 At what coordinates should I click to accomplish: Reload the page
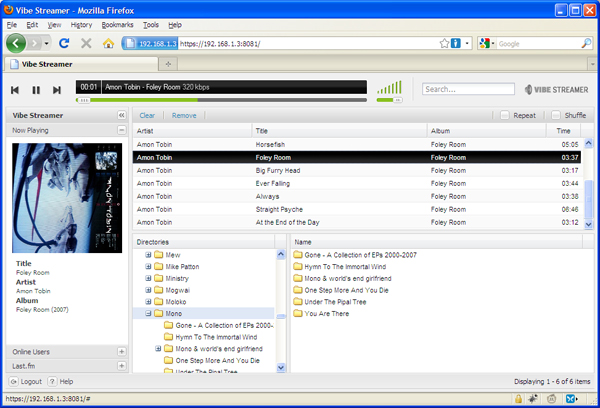pyautogui.click(x=64, y=43)
